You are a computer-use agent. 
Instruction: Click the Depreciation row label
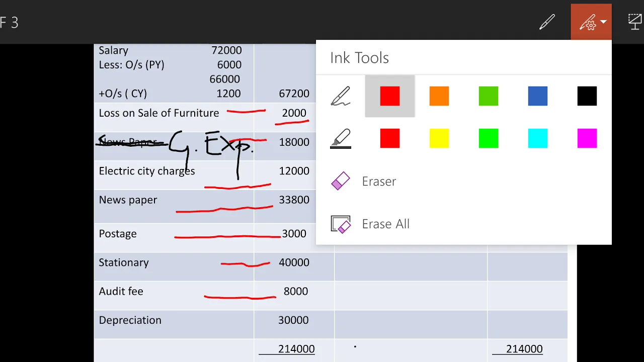tap(130, 321)
